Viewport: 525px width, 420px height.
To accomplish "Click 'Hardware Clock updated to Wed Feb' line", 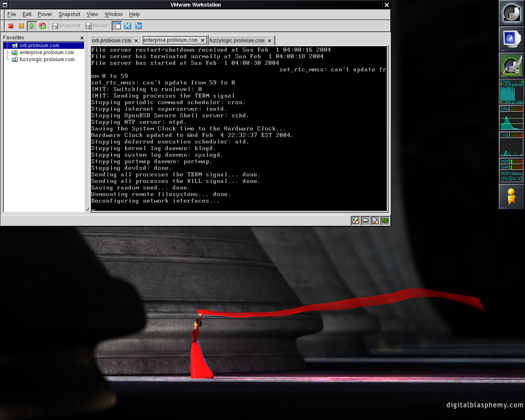I will coord(192,135).
